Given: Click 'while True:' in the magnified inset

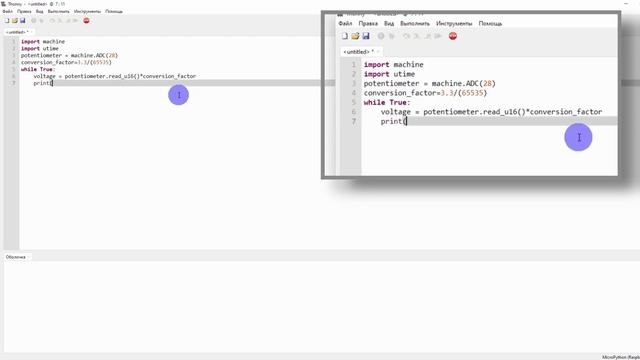Looking at the screenshot, I should point(387,102).
